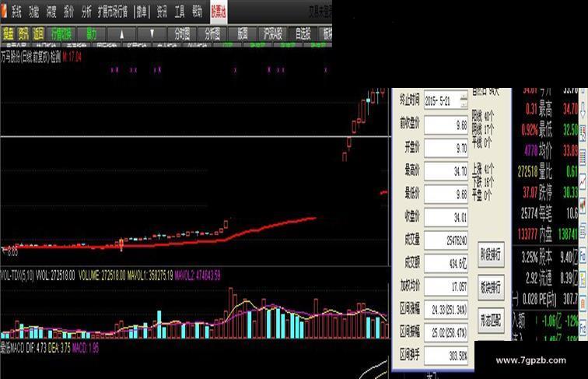Image resolution: width=588 pixels, height=379 pixels.
Task: Click the 板块排行 button
Action: 491,287
